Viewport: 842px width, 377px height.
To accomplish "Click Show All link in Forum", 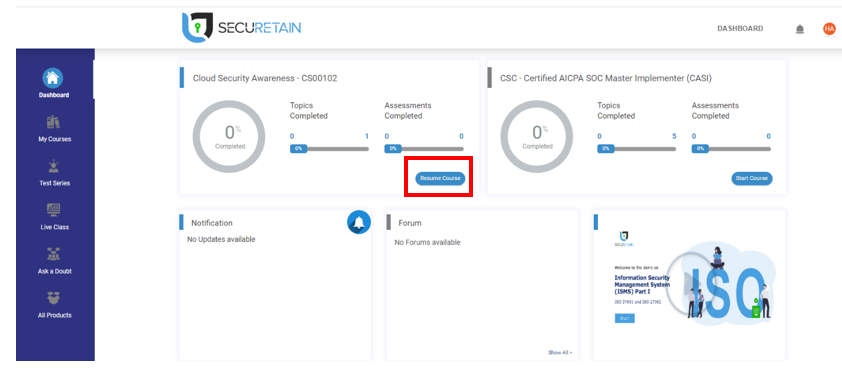I will (x=560, y=353).
